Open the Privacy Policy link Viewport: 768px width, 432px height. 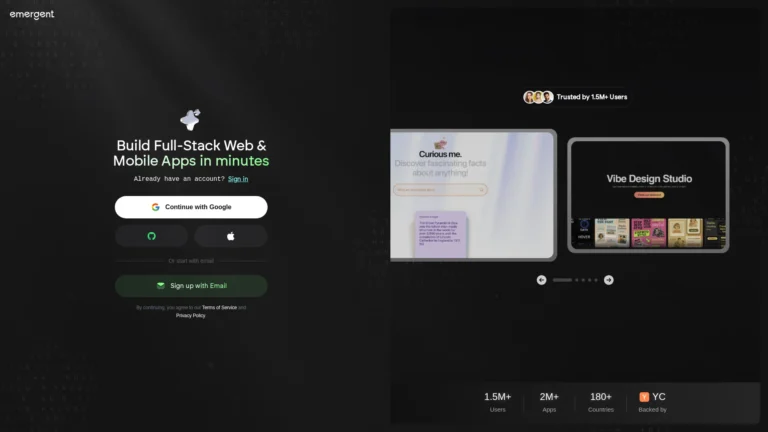(x=191, y=315)
